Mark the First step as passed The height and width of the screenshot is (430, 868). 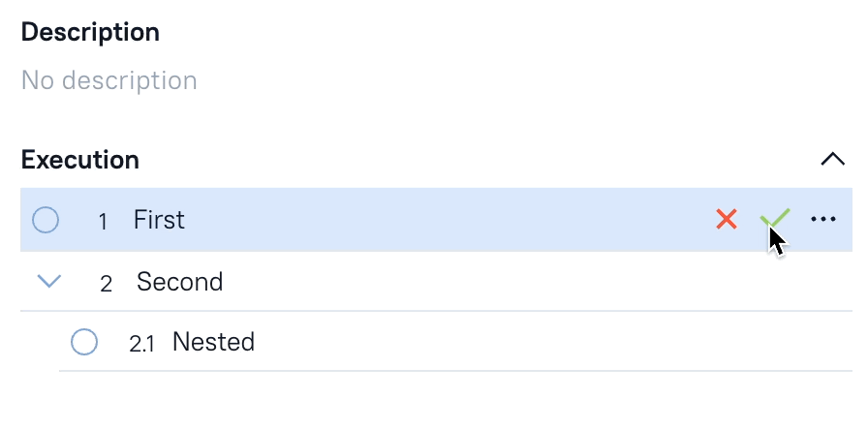(x=773, y=220)
